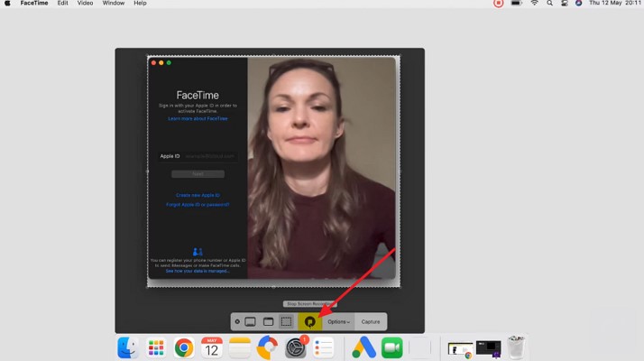The height and width of the screenshot is (361, 644).
Task: Click the Capture button
Action: (x=371, y=322)
